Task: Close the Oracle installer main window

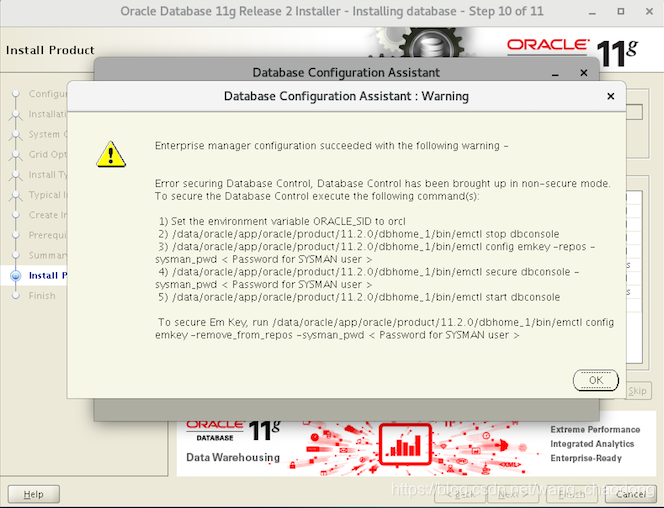Action: tap(649, 11)
